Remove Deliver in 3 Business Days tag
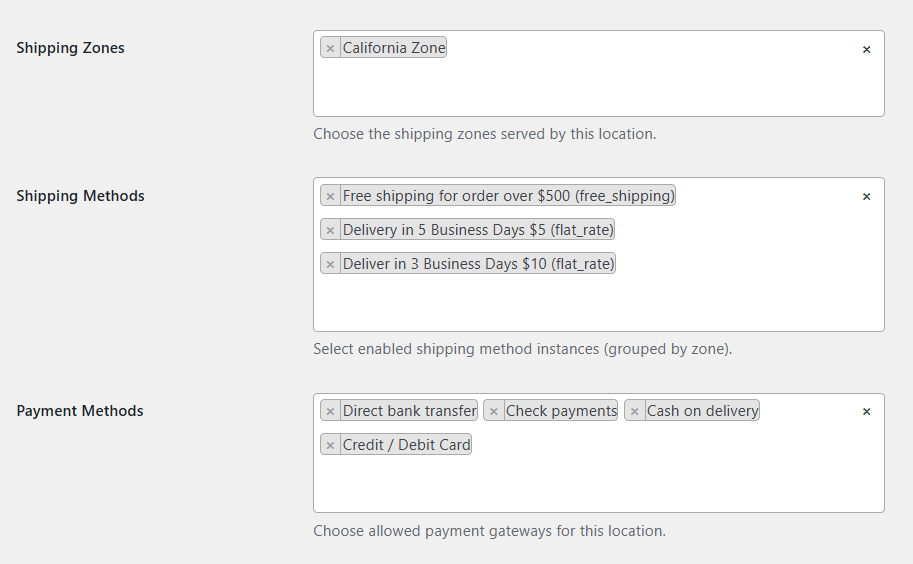The width and height of the screenshot is (913, 564). point(330,264)
